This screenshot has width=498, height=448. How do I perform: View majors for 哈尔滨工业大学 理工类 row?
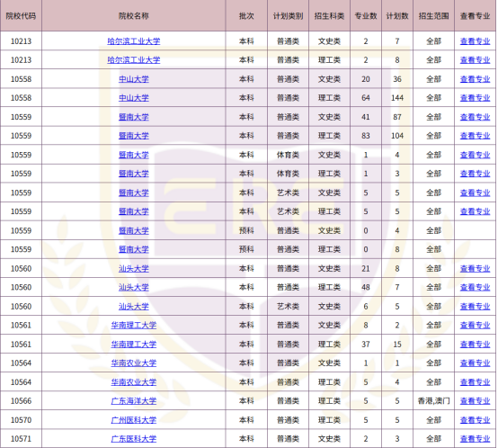point(476,60)
